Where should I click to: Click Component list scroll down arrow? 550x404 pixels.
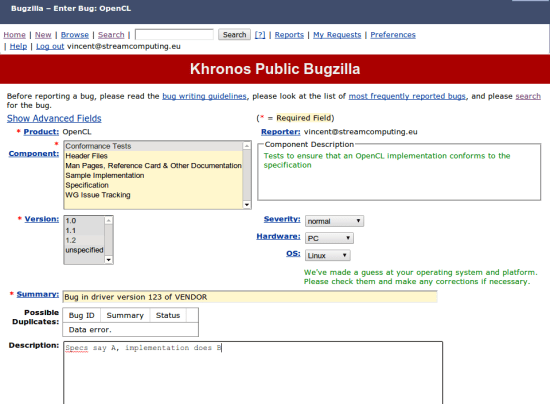(x=247, y=204)
